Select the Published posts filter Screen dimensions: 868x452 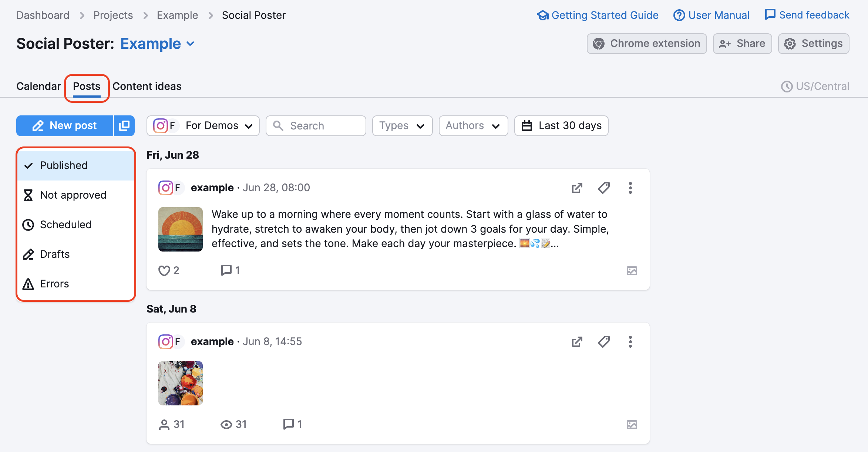(64, 165)
